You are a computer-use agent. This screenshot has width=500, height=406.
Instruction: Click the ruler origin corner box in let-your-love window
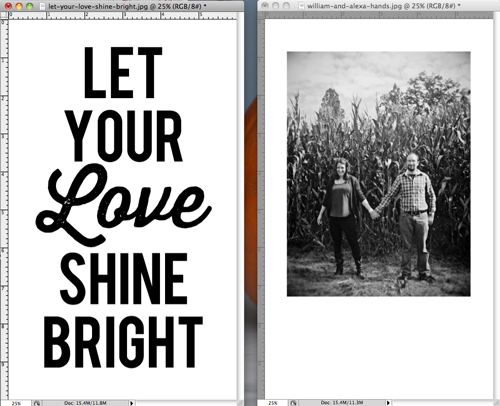[x=4, y=15]
